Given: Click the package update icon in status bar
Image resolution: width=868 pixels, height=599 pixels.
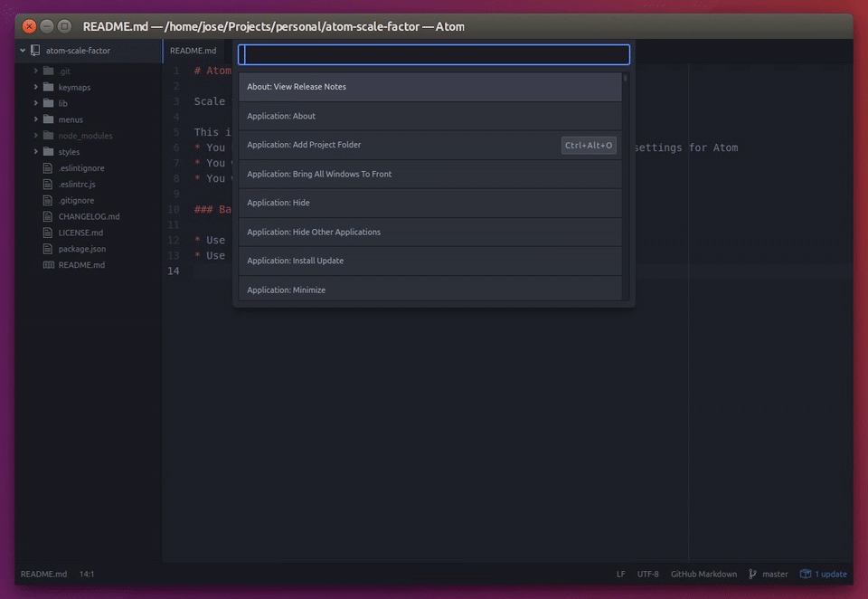Looking at the screenshot, I should (x=806, y=574).
